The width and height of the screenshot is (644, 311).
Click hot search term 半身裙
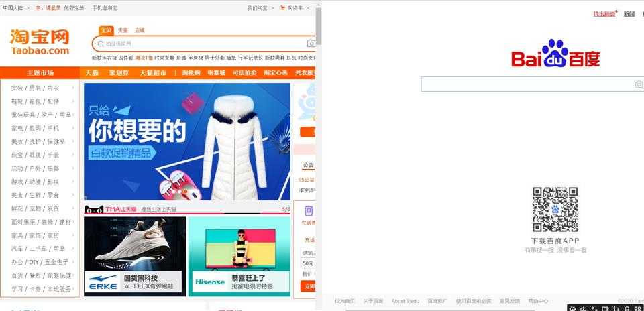tap(195, 58)
